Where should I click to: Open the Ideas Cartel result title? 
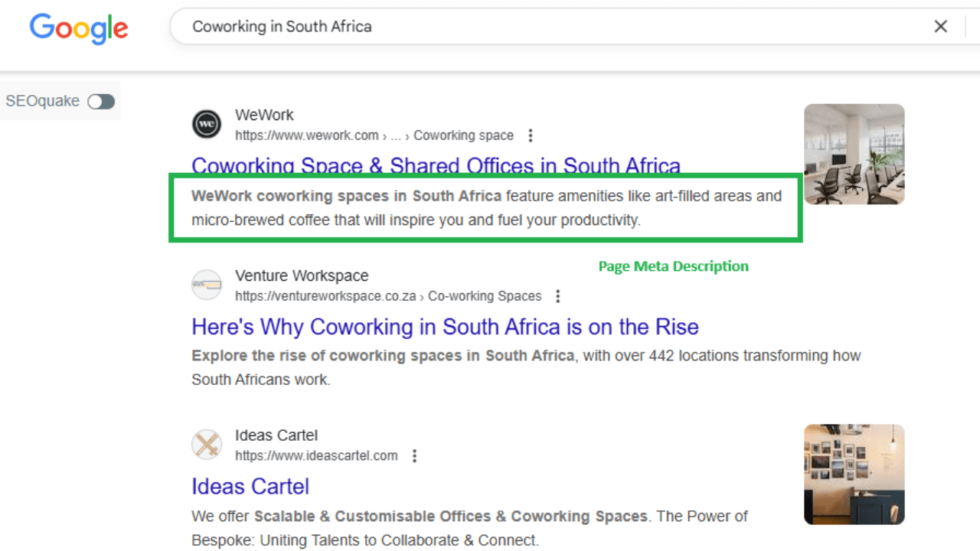[250, 487]
